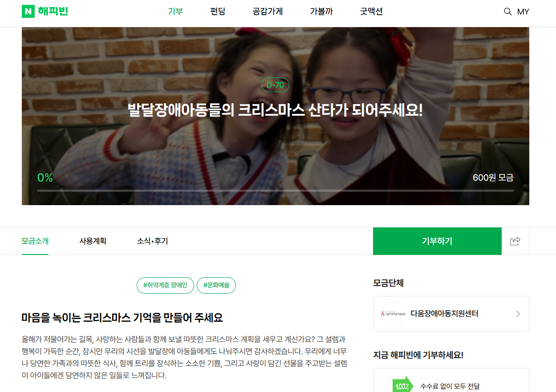
Task: Switch to the 사용계획 tab
Action: pyautogui.click(x=93, y=241)
